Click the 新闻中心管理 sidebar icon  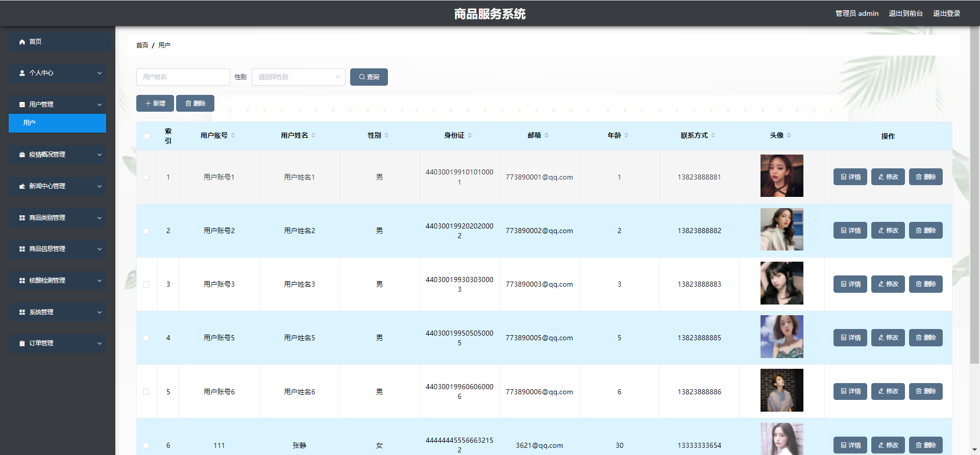[x=22, y=186]
